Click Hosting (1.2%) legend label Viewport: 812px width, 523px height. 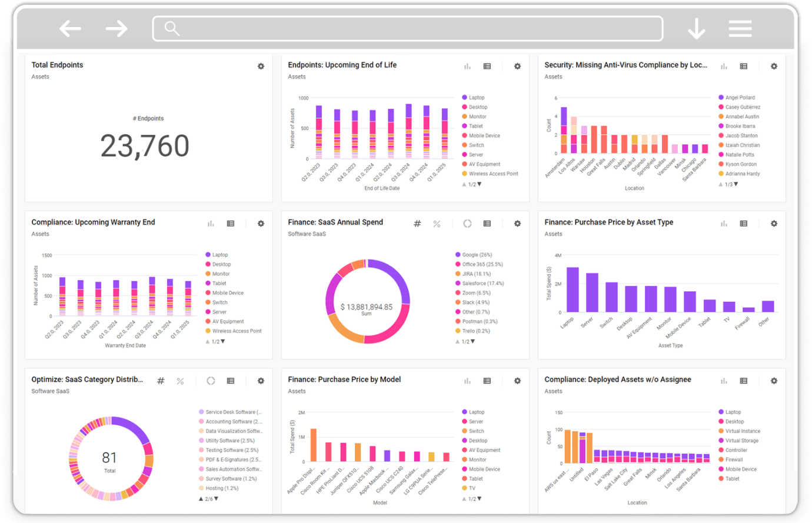click(222, 488)
